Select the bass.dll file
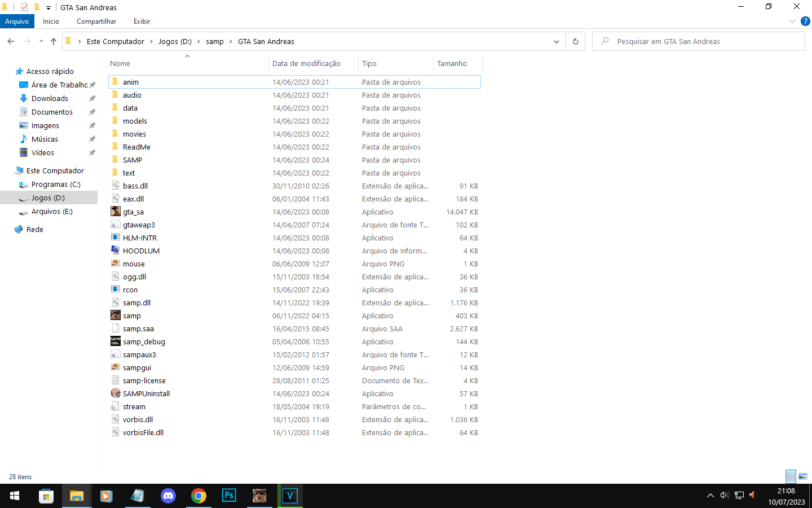812x508 pixels. [135, 186]
